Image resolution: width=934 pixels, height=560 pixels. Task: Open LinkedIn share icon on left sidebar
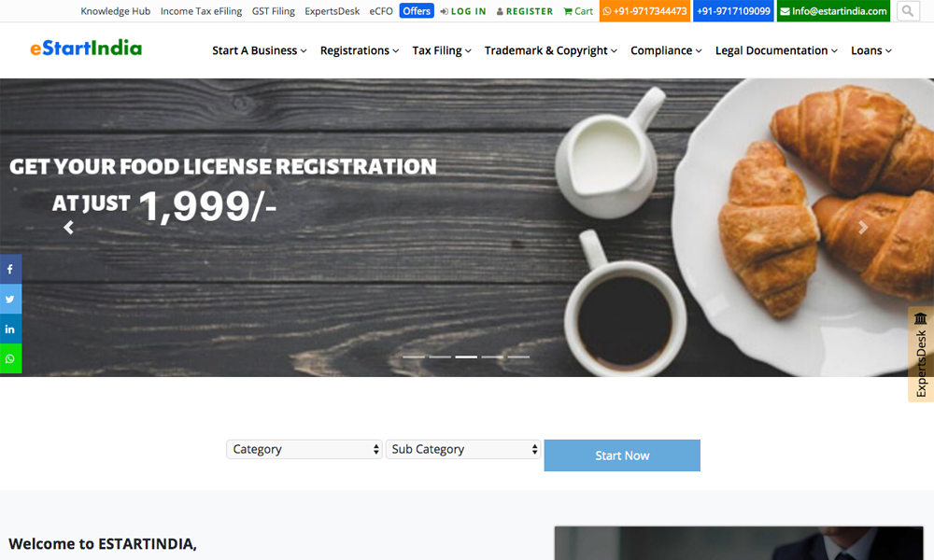(10, 329)
